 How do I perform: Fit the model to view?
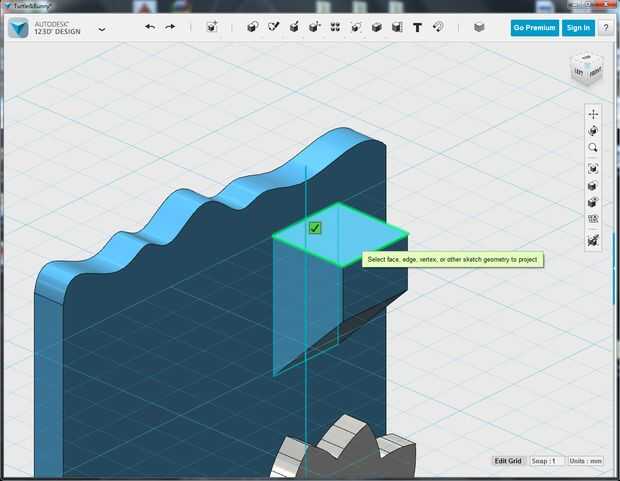(x=593, y=169)
